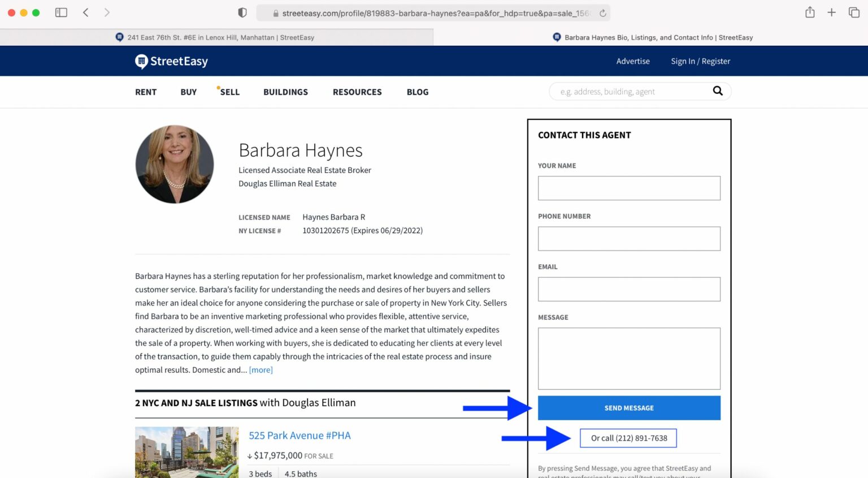The height and width of the screenshot is (478, 868).
Task: Click the Or call (212) 891-7638 button
Action: 628,438
